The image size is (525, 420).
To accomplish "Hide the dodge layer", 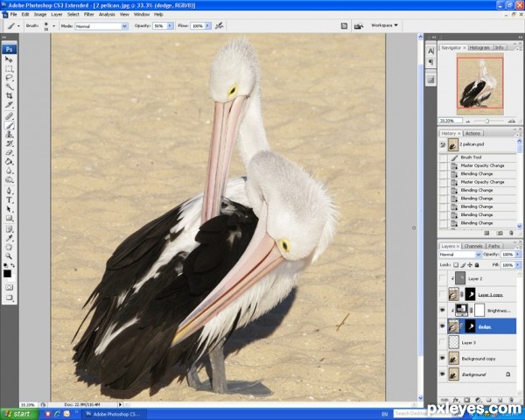I will 443,326.
